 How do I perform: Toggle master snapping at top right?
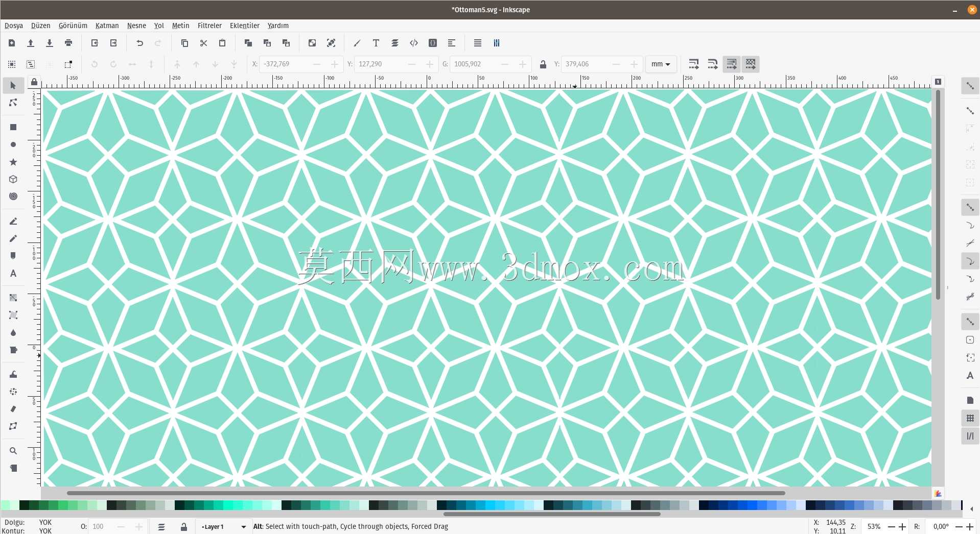click(x=970, y=86)
